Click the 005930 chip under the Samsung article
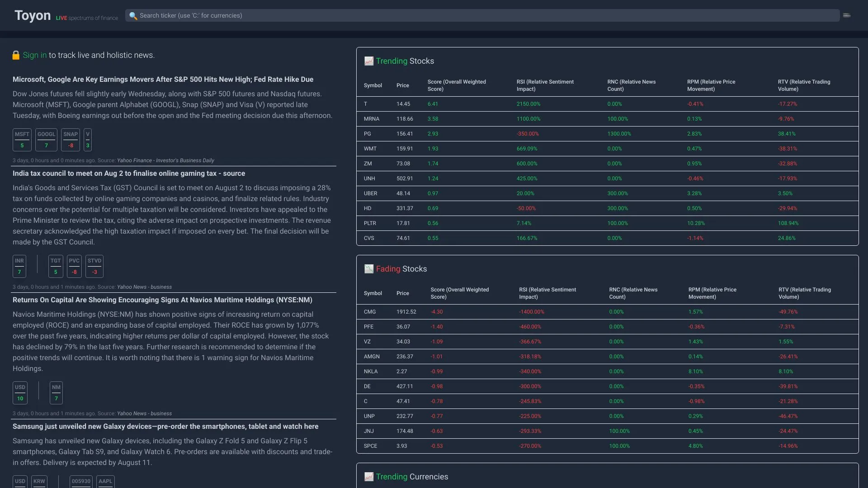 point(81,482)
